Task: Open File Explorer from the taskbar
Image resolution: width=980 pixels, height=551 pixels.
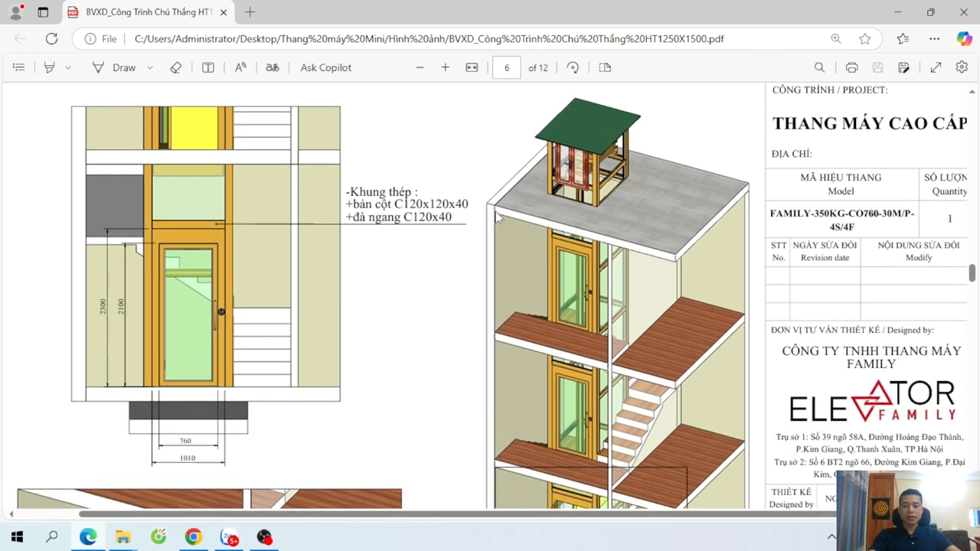Action: tap(123, 537)
